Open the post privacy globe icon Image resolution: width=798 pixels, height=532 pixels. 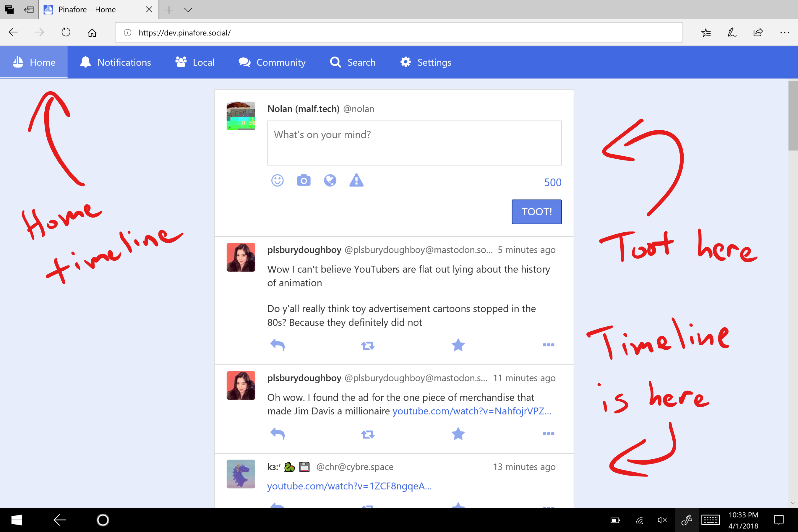click(330, 181)
